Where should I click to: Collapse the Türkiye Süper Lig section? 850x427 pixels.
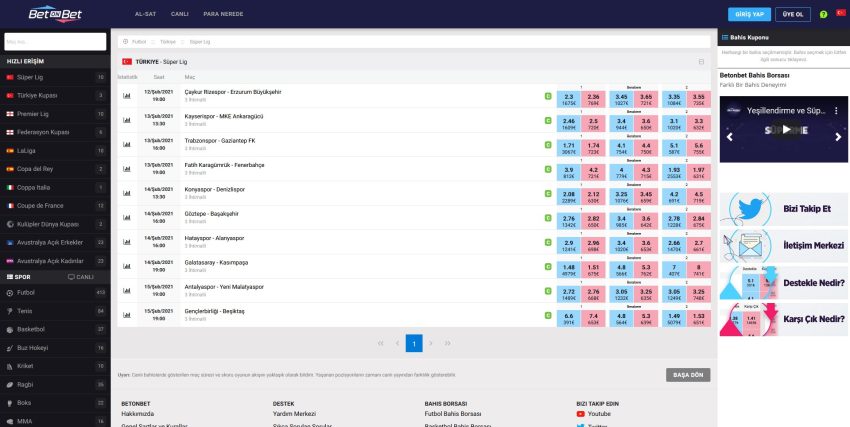point(701,61)
